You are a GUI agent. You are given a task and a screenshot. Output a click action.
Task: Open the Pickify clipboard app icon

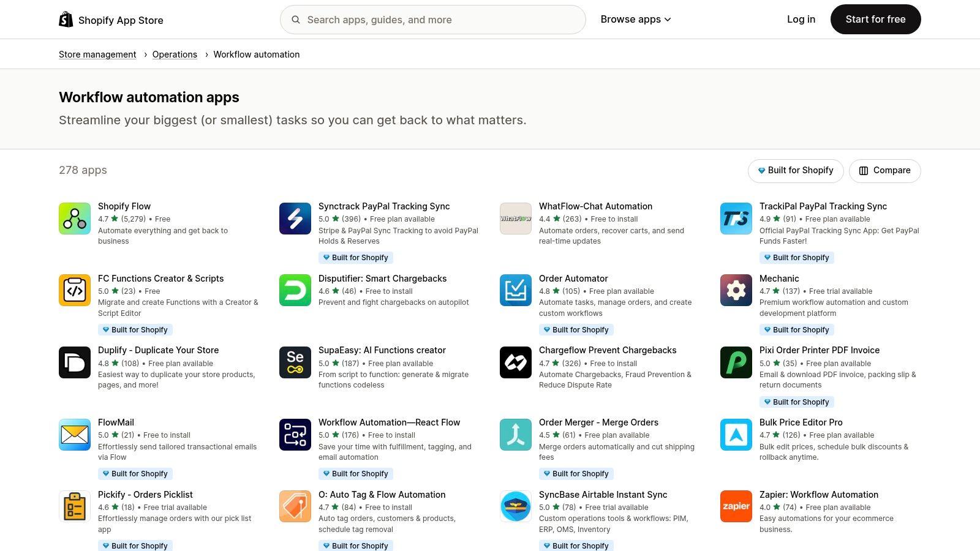click(74, 506)
